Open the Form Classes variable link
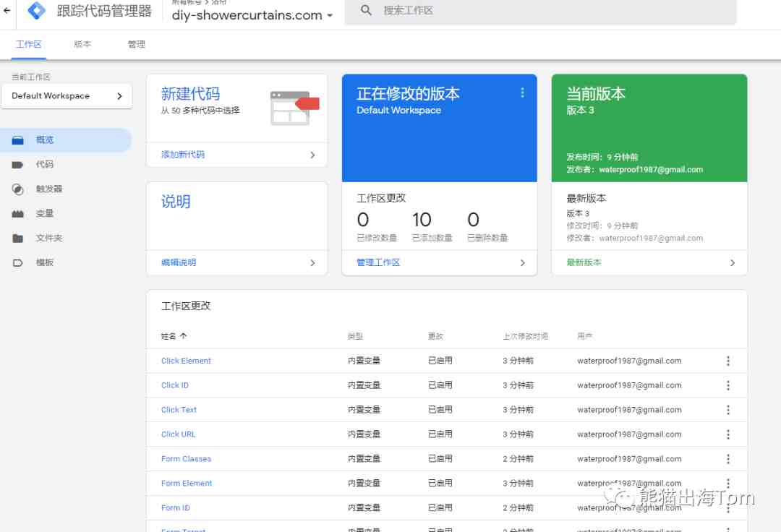 [x=187, y=459]
